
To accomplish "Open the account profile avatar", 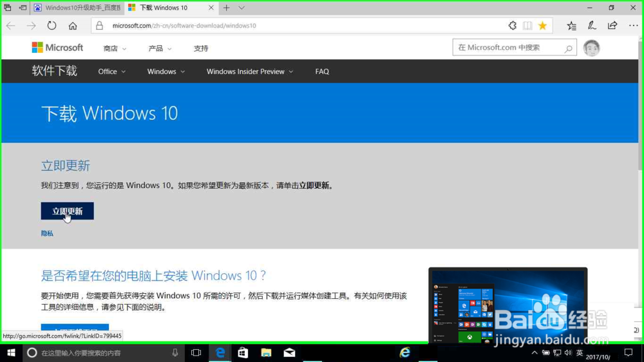I will tap(591, 48).
